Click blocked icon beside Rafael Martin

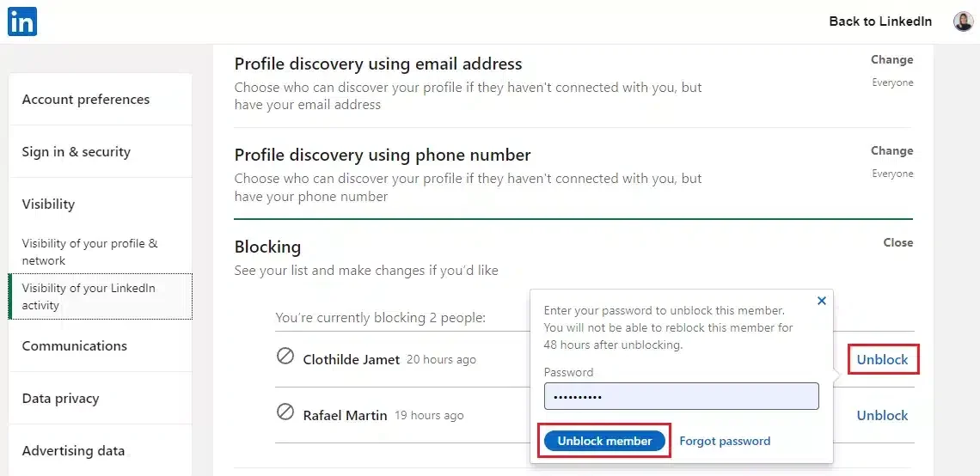point(285,412)
